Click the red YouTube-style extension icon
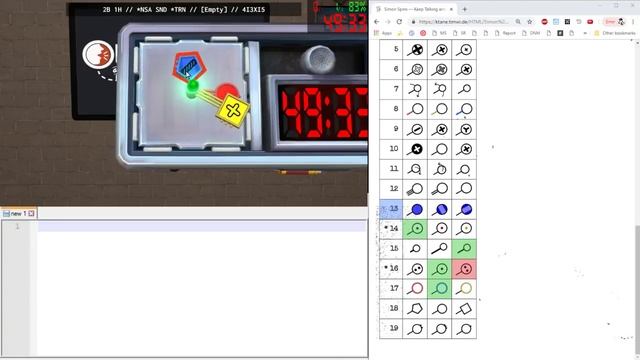This screenshot has height=360, width=640. point(590,22)
